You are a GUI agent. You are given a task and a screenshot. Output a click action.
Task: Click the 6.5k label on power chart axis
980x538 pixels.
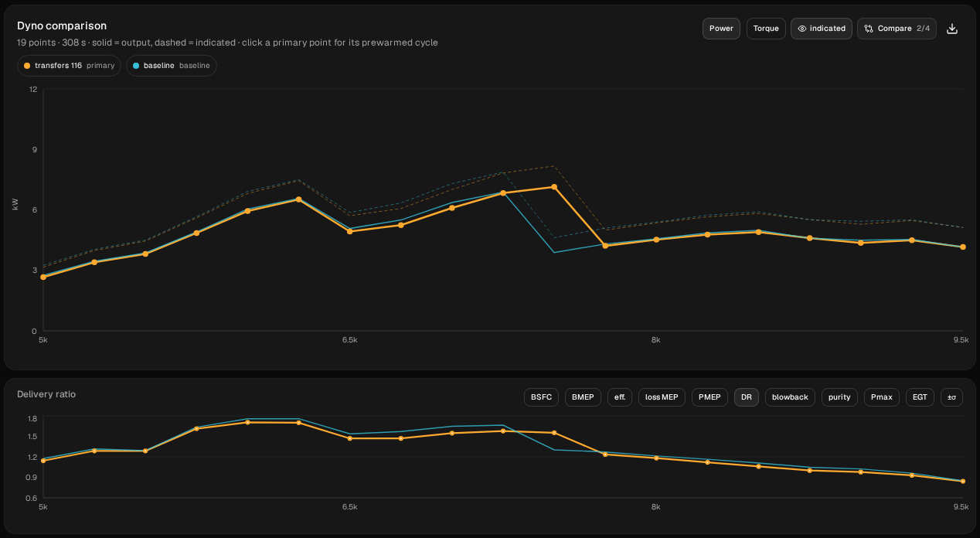click(349, 340)
